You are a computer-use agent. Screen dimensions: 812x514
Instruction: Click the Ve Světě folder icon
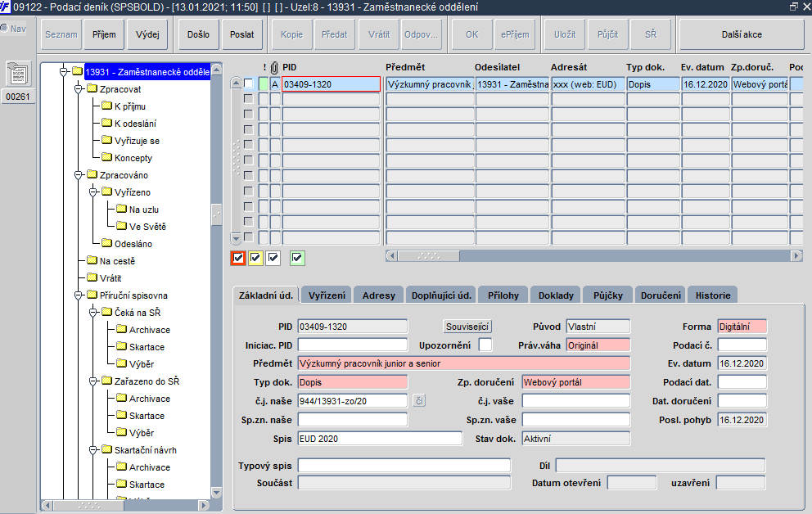(122, 226)
